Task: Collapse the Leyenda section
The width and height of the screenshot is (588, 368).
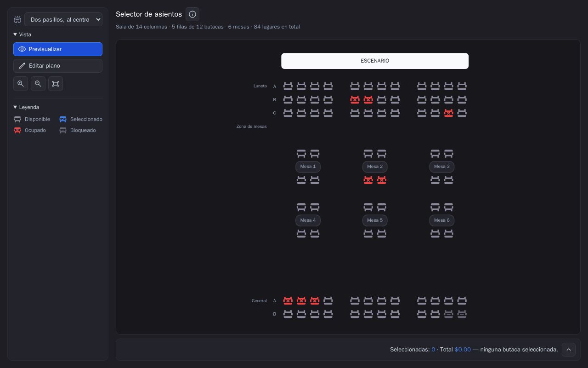Action: 26,107
